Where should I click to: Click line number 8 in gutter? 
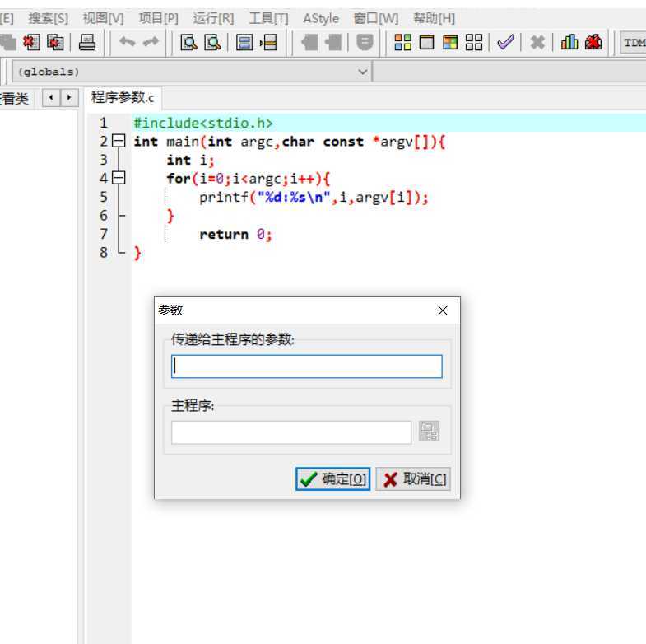[104, 252]
